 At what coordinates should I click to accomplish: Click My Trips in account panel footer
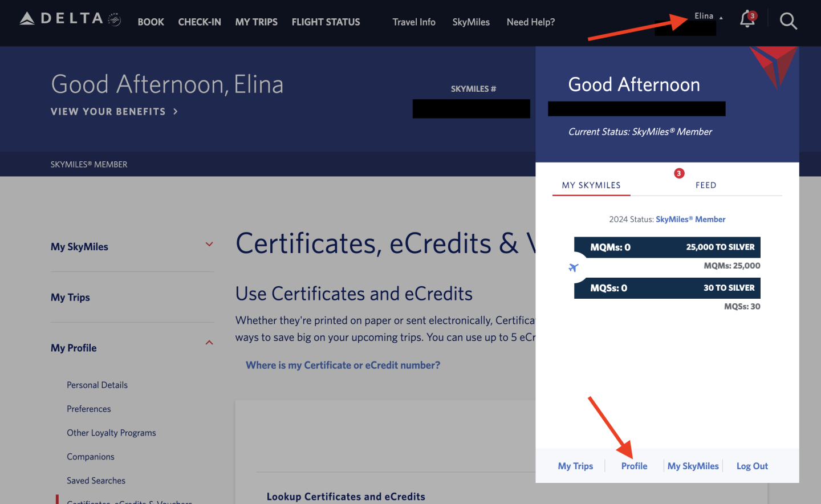(575, 466)
